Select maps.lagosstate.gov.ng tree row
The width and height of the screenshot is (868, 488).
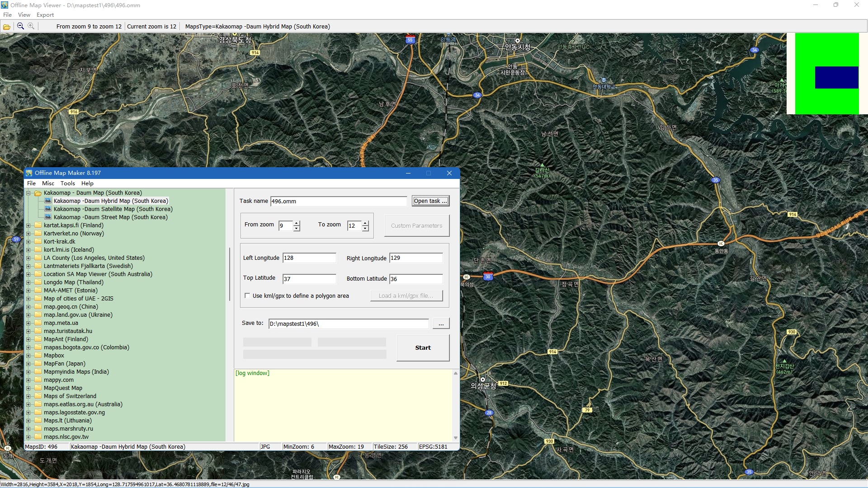point(74,413)
